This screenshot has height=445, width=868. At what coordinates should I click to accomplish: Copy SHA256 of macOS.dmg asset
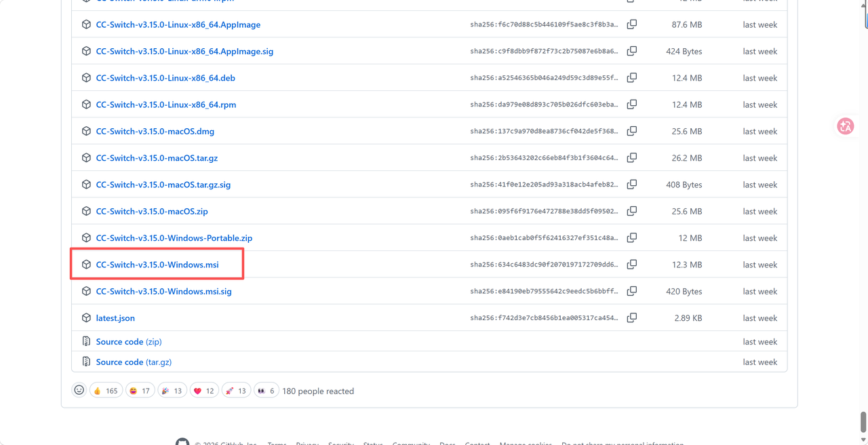coord(631,131)
